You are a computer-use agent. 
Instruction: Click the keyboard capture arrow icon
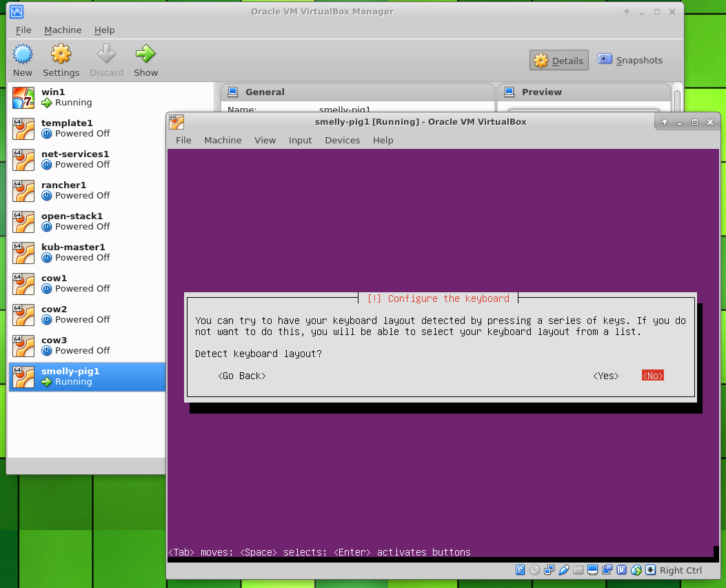(x=651, y=570)
